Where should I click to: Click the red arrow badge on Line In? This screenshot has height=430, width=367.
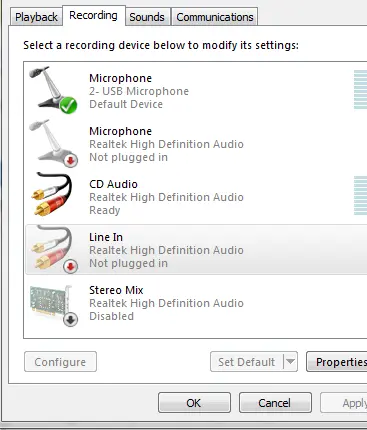(x=70, y=266)
